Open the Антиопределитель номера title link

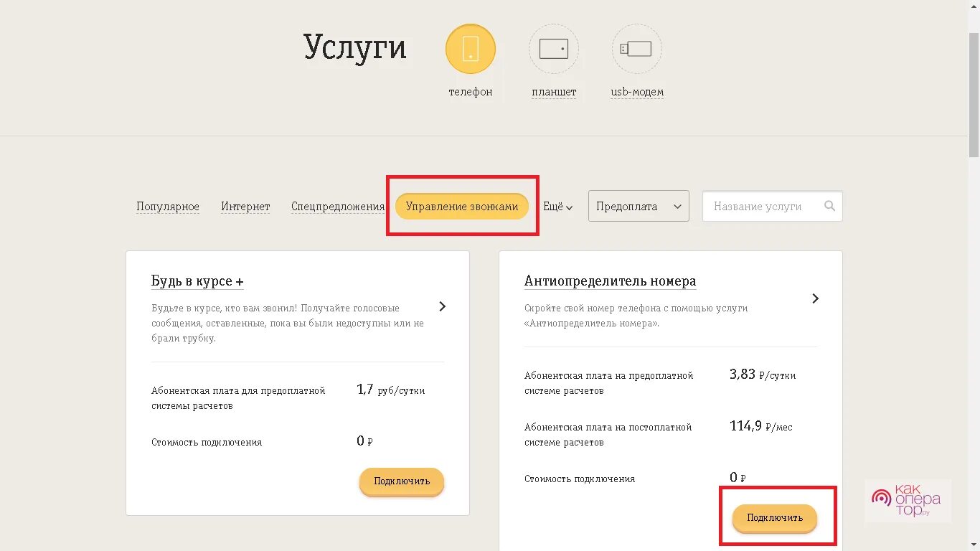[x=610, y=281]
